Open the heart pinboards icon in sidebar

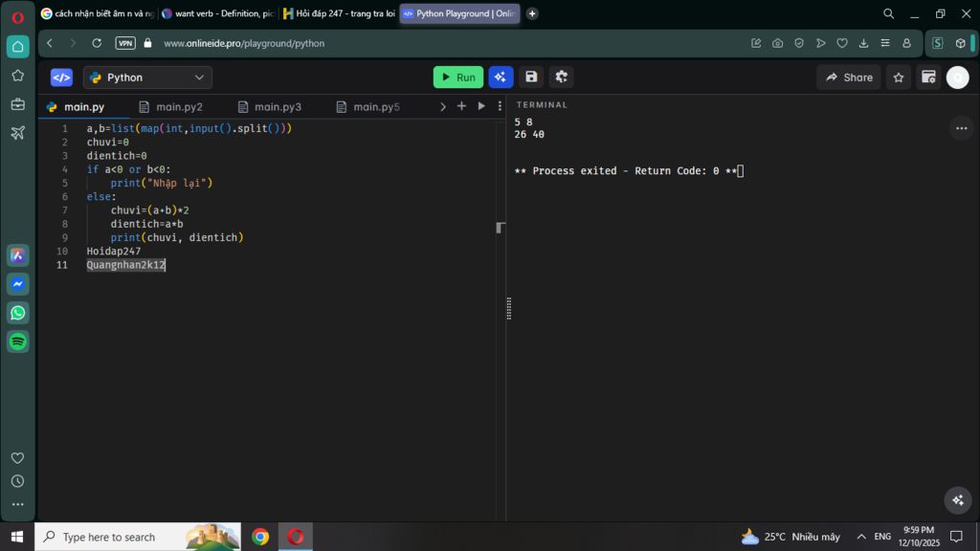pyautogui.click(x=17, y=458)
